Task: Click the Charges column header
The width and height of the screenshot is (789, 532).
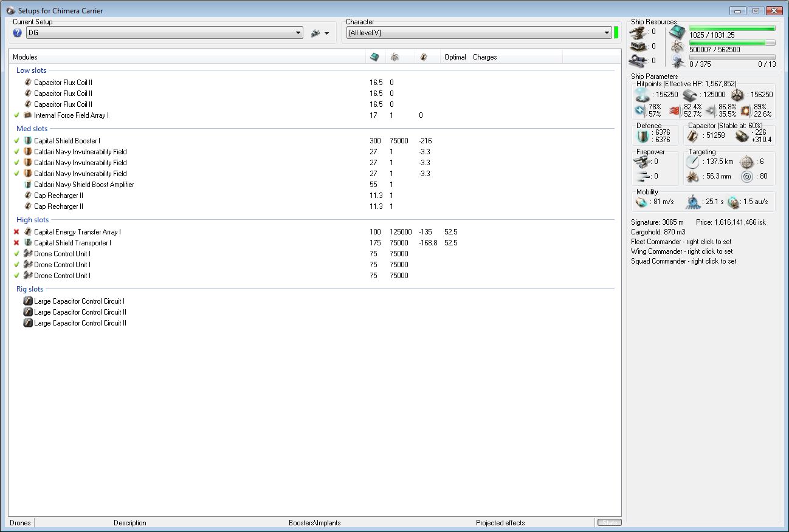Action: pos(516,57)
